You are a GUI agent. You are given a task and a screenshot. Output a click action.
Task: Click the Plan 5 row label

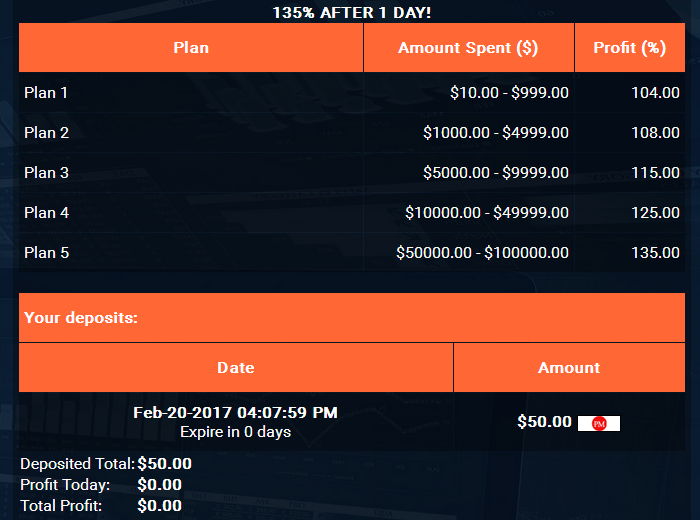click(46, 253)
